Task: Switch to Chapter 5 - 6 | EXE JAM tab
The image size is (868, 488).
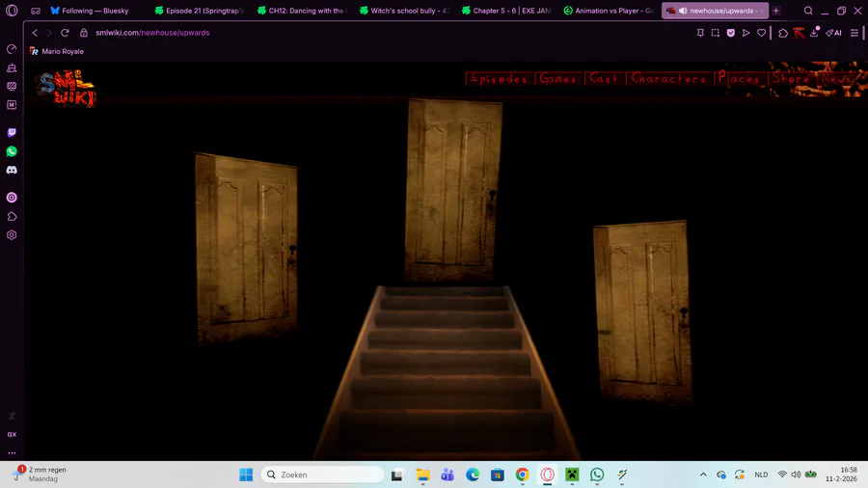Action: pos(506,11)
